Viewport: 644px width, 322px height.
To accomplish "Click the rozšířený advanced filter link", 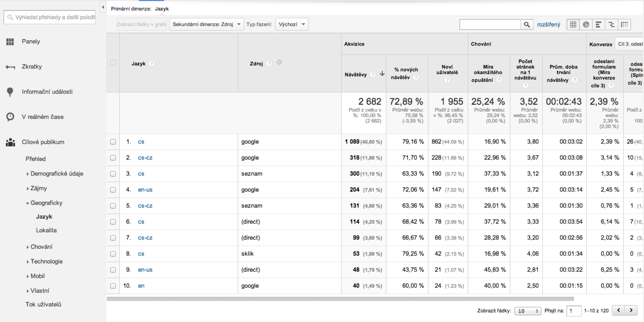I will (x=548, y=25).
